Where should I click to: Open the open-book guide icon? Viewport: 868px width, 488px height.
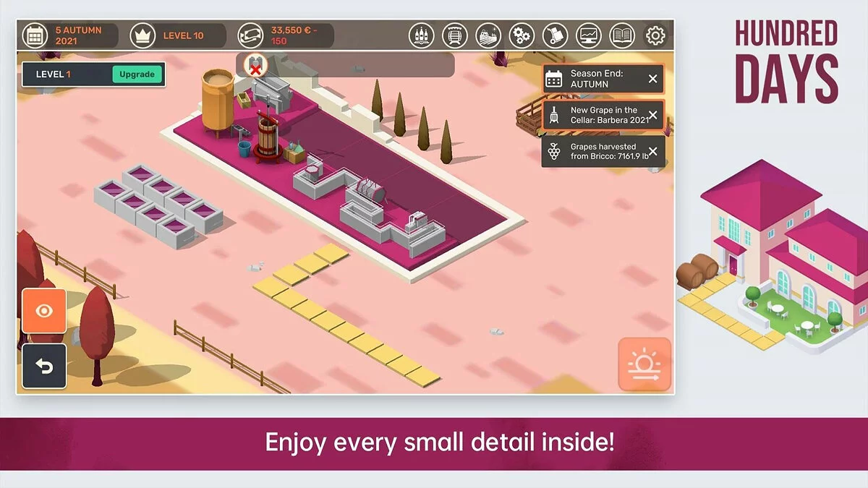[x=621, y=35]
